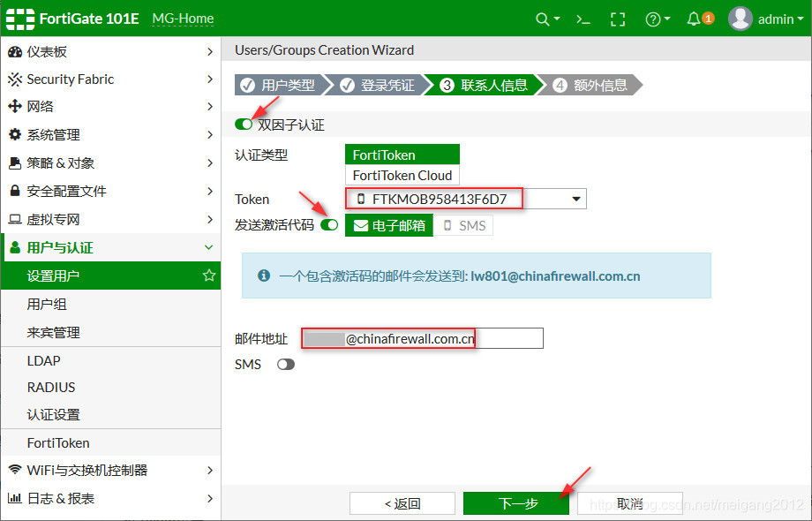812x521 pixels.
Task: Expand the 日志 & 报表 chevron
Action: (210, 498)
